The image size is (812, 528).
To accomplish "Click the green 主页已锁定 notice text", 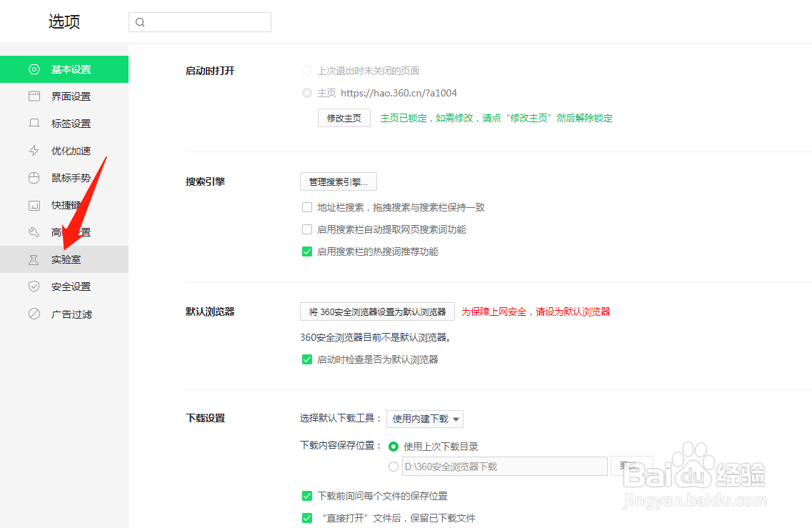I will point(496,118).
